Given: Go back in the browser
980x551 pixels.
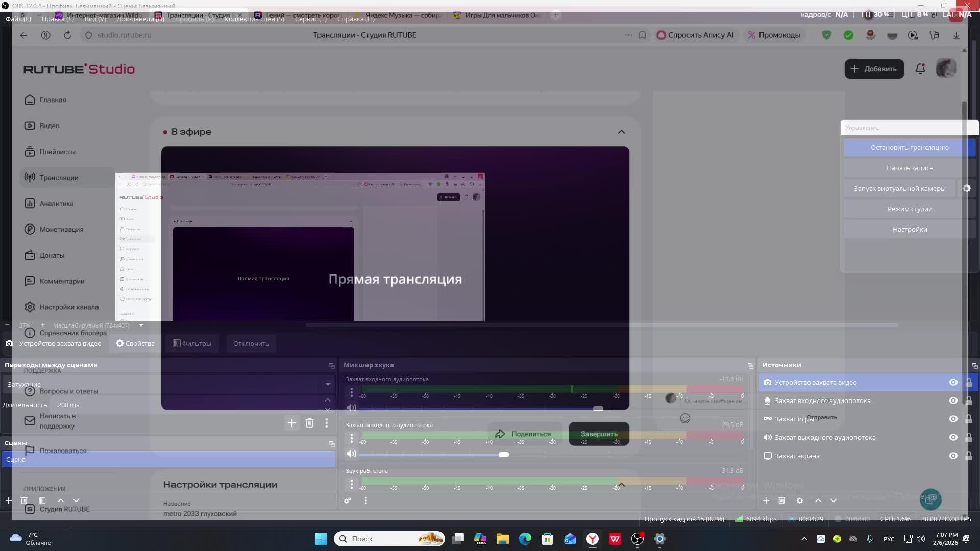Looking at the screenshot, I should click(x=23, y=35).
